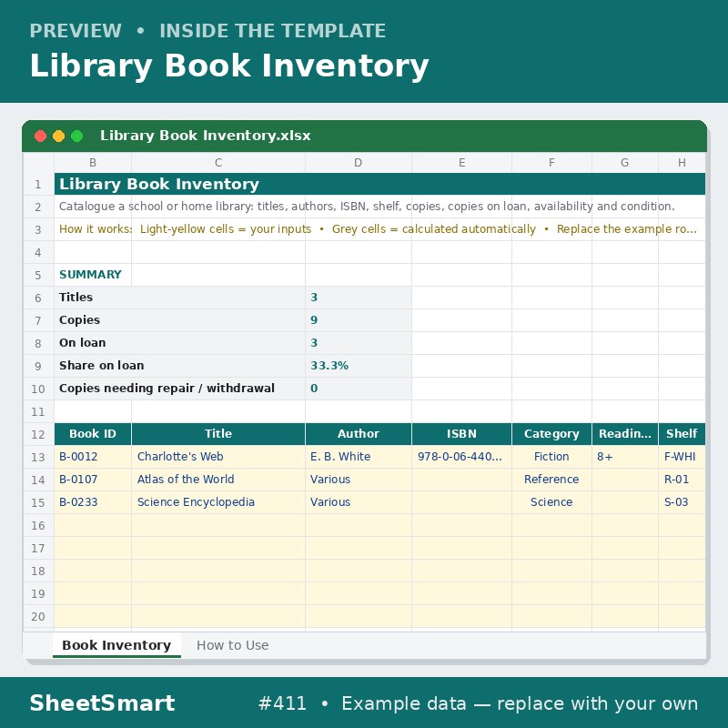The image size is (728, 728).
Task: Select the Science category cell
Action: [551, 502]
